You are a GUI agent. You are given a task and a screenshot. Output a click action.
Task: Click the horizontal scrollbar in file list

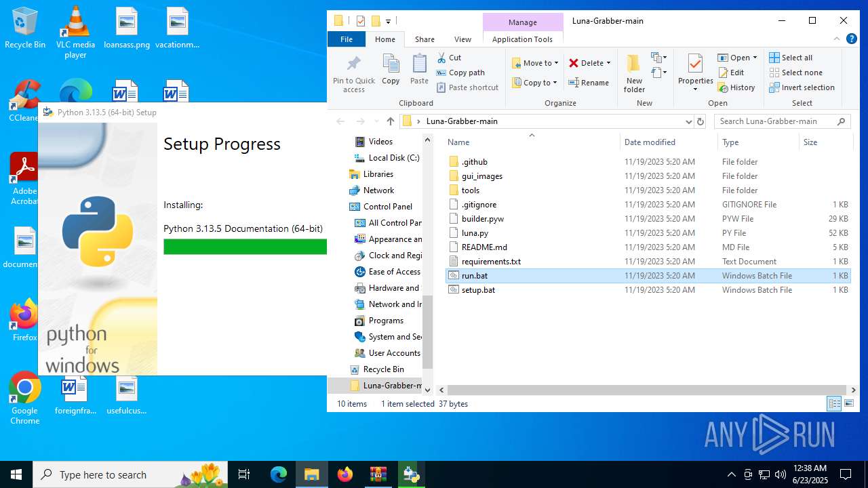point(646,390)
